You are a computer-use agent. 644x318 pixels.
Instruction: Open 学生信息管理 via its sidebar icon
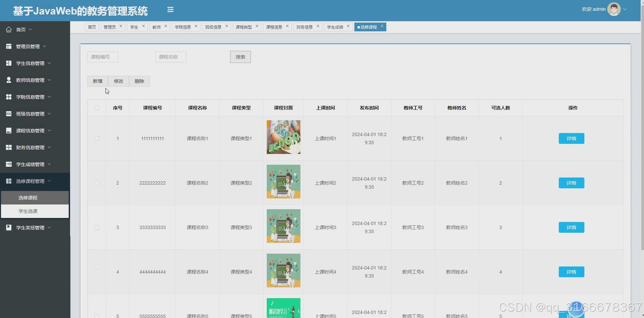(9, 63)
